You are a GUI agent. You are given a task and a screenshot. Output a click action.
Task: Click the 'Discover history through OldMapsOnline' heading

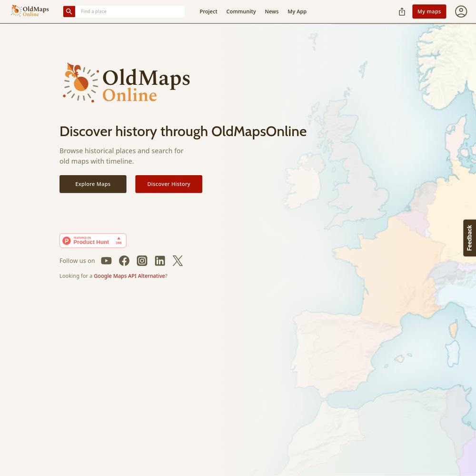(183, 132)
